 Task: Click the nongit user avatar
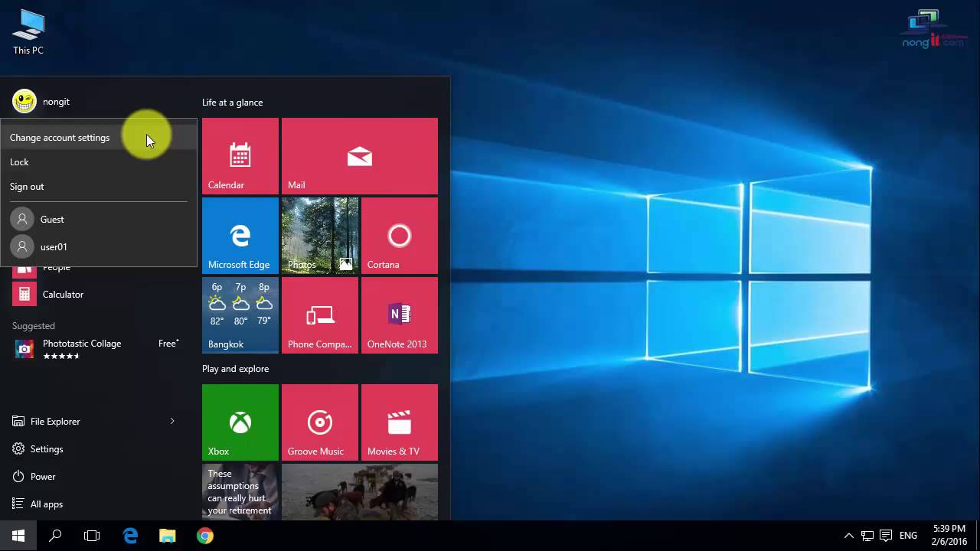[x=24, y=101]
